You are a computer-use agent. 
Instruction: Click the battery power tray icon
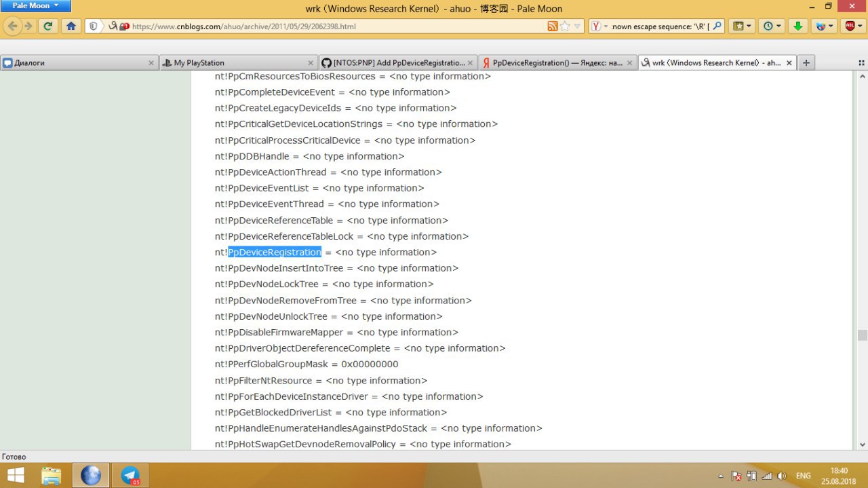coord(751,476)
